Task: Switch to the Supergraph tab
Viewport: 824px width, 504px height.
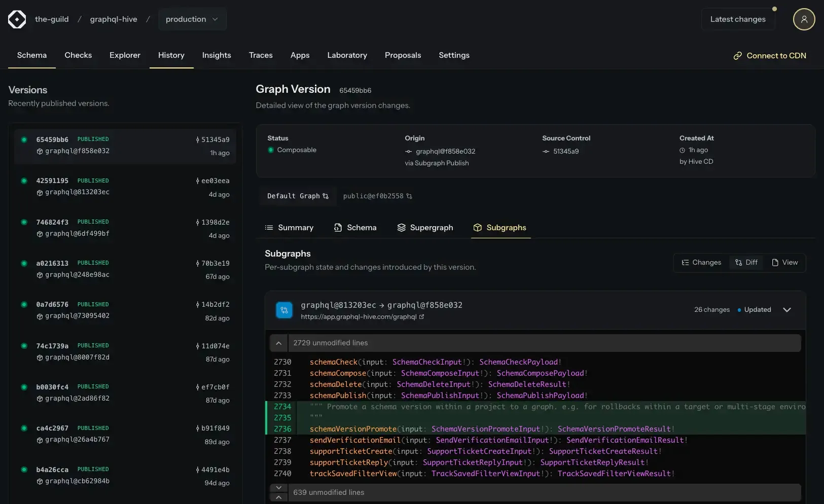Action: (x=425, y=228)
